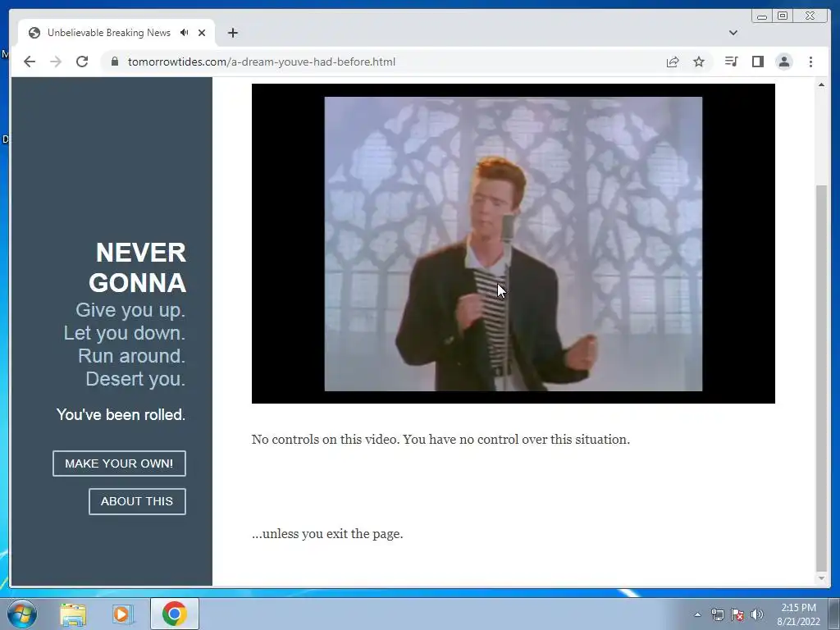The height and width of the screenshot is (630, 840).
Task: Open Windows Media Player from the taskbar
Action: (122, 614)
